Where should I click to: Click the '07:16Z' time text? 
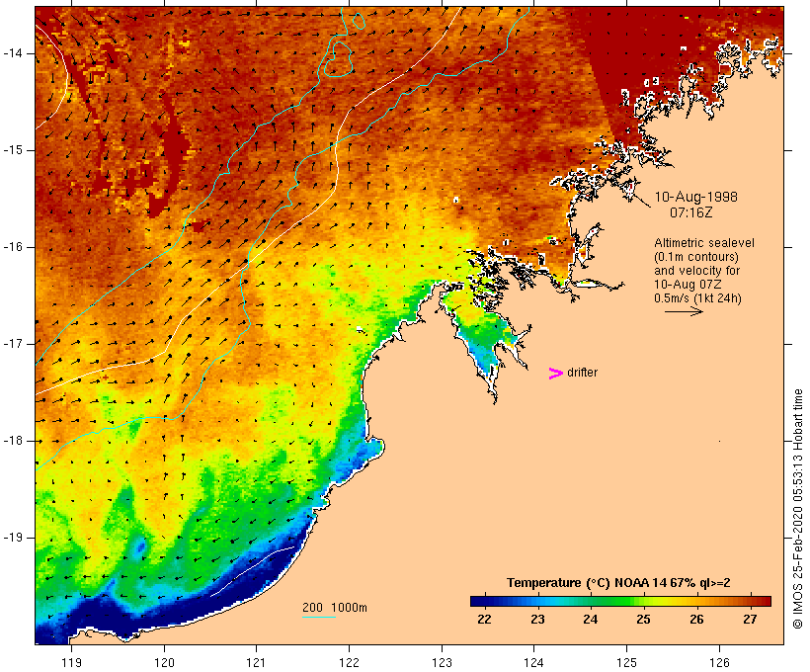(x=691, y=212)
